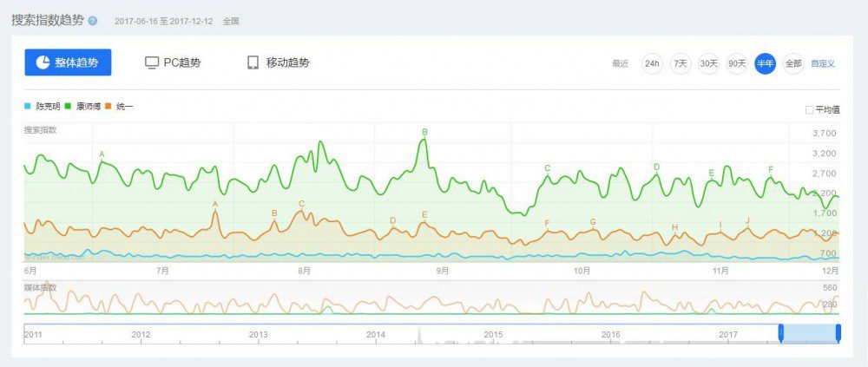Open the 自定义 custom range link
Screen dimensions: 868x367
pos(823,63)
